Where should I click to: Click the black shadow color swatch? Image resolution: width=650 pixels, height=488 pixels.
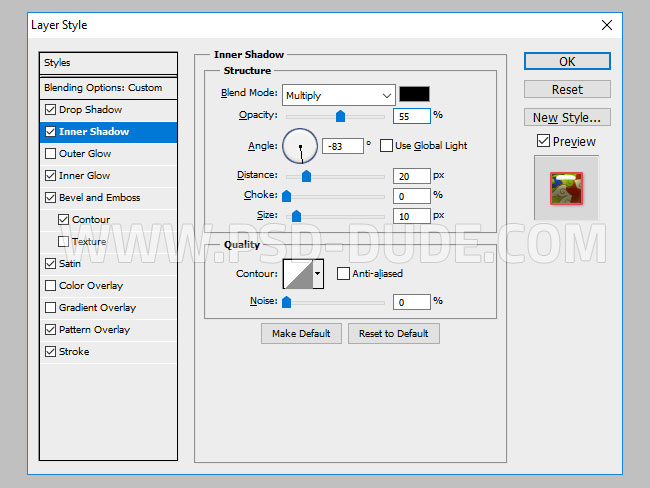click(414, 95)
